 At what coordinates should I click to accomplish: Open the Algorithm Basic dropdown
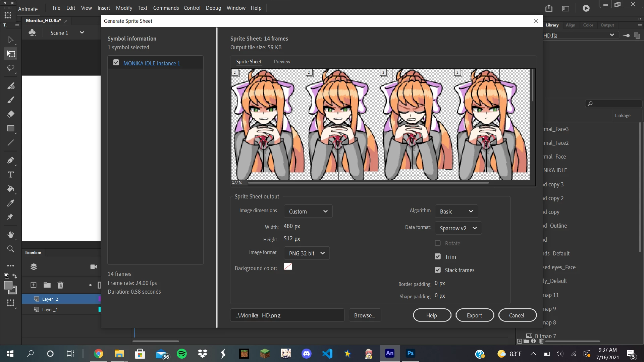click(x=456, y=212)
